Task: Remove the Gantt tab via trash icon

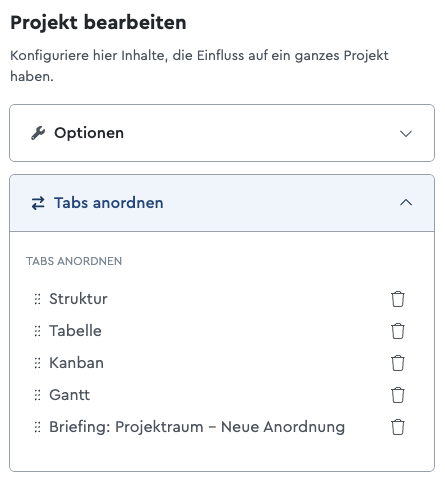Action: tap(398, 395)
